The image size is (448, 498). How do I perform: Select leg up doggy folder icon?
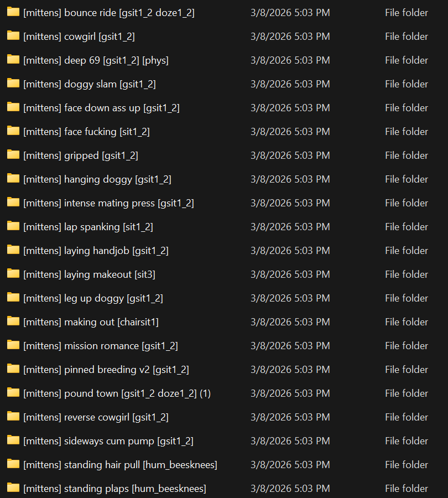point(13,297)
